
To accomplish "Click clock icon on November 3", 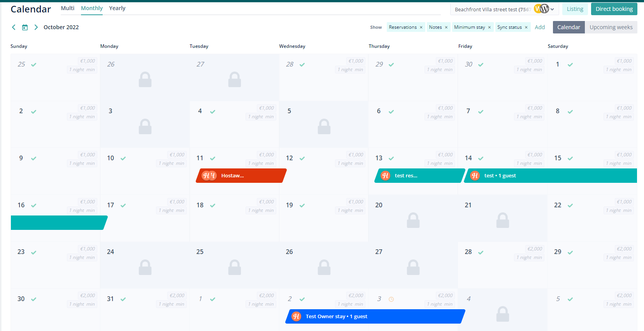I will (x=391, y=299).
